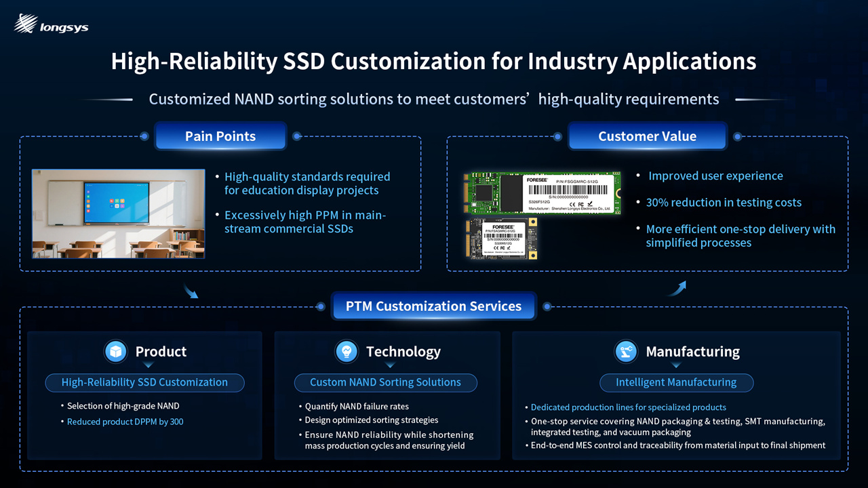Click High-Reliability SSD Customization pill
The width and height of the screenshot is (868, 488).
(x=144, y=382)
